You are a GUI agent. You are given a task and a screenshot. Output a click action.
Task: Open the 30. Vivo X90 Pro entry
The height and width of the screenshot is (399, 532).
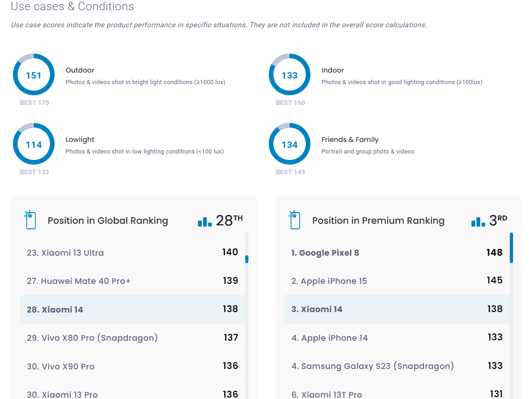[x=132, y=366]
